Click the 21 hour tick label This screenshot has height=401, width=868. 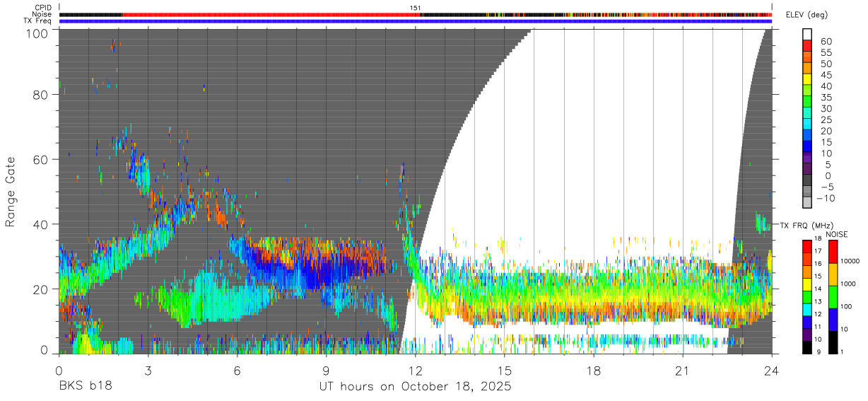pyautogui.click(x=683, y=370)
